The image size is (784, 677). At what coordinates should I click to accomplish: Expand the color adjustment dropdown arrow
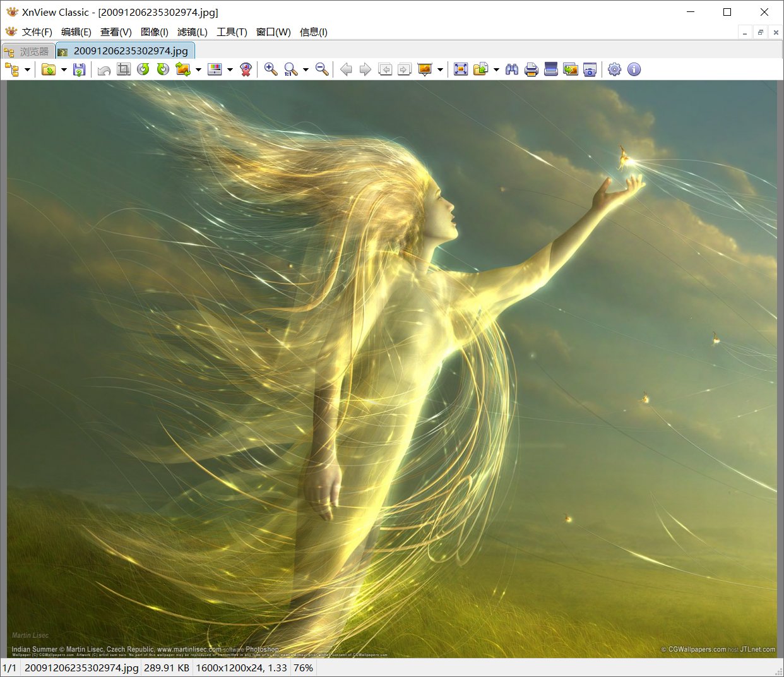(230, 69)
